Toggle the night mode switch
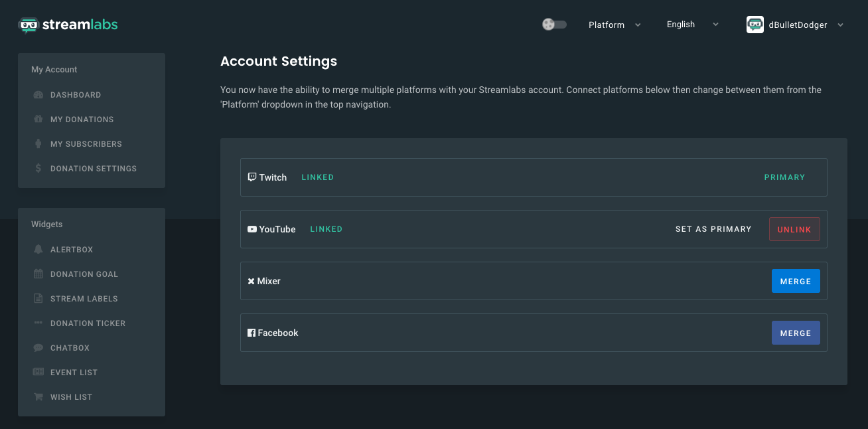This screenshot has height=429, width=868. (x=554, y=25)
